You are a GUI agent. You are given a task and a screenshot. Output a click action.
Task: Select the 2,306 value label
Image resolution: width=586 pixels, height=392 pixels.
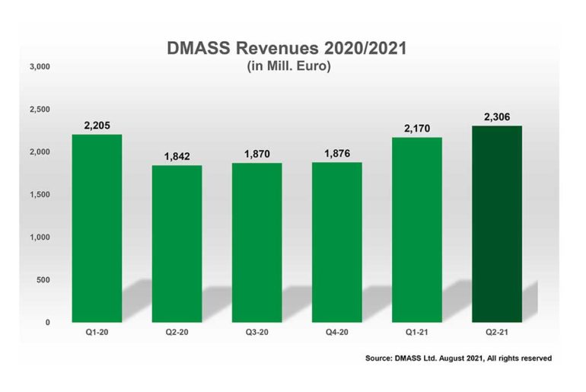tap(496, 117)
